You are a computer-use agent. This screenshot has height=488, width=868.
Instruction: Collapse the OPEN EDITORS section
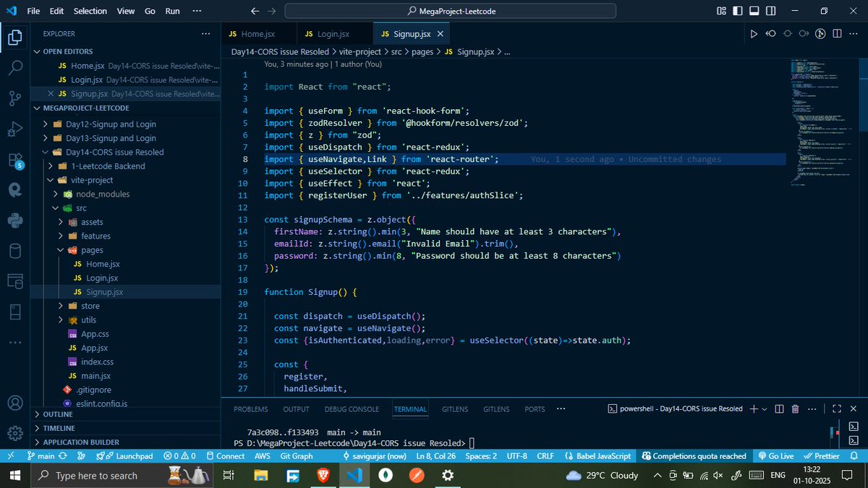pos(69,51)
